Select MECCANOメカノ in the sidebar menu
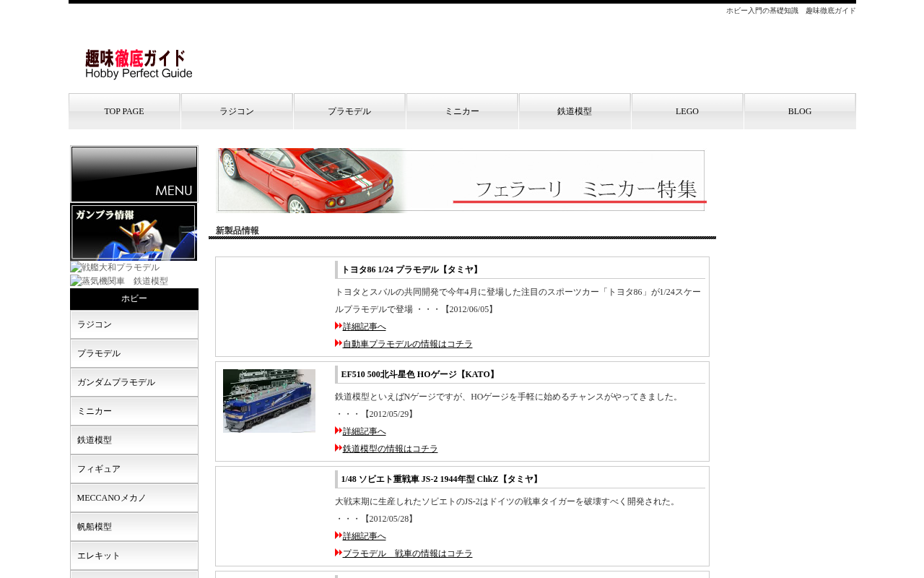Viewport: 924px width, 578px height. coord(134,498)
